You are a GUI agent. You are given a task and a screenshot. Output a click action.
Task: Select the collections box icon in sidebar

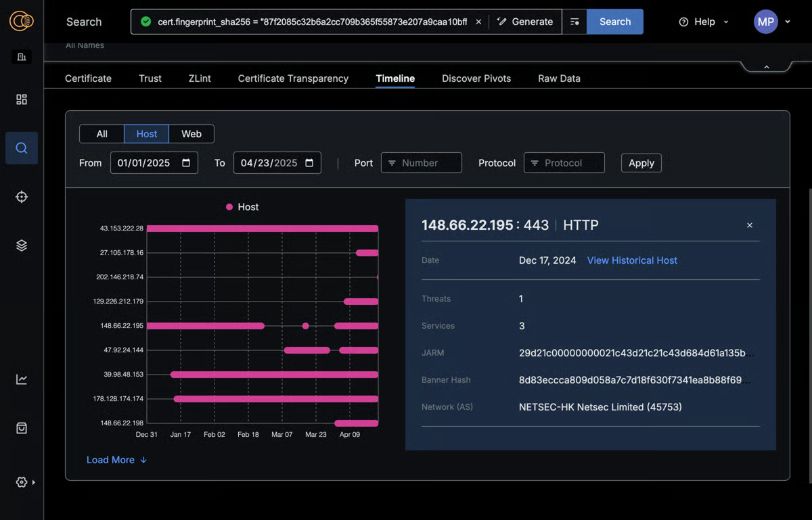coord(21,427)
